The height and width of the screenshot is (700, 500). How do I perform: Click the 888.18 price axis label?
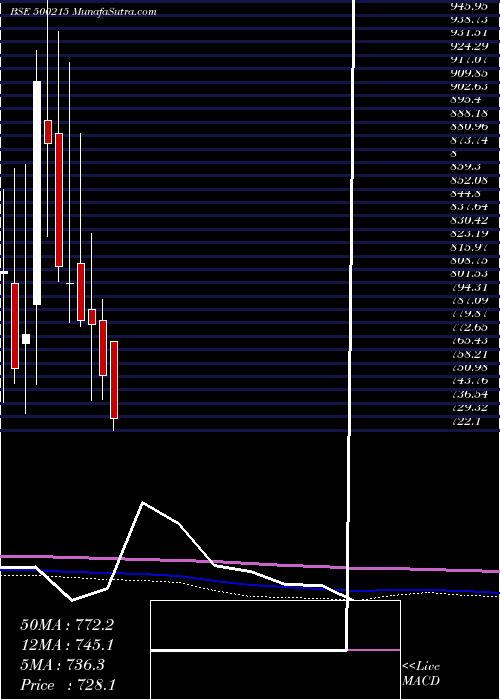[x=469, y=113]
